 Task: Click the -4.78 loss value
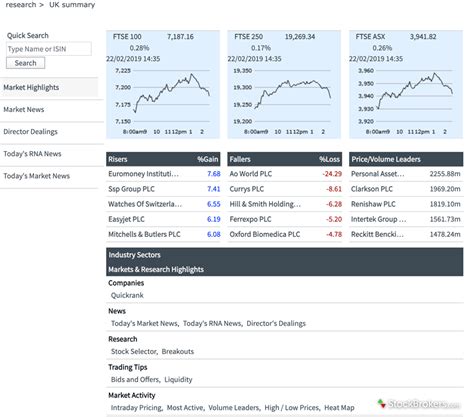[334, 234]
